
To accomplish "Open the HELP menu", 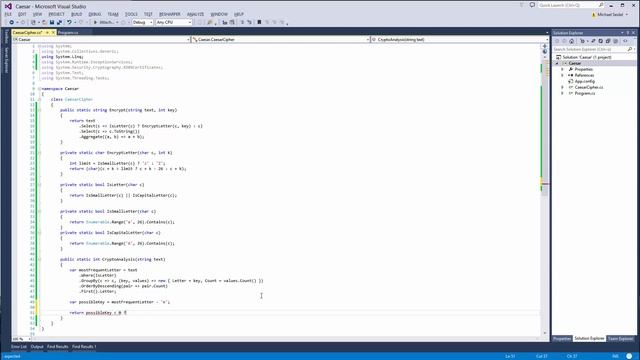I will (239, 14).
